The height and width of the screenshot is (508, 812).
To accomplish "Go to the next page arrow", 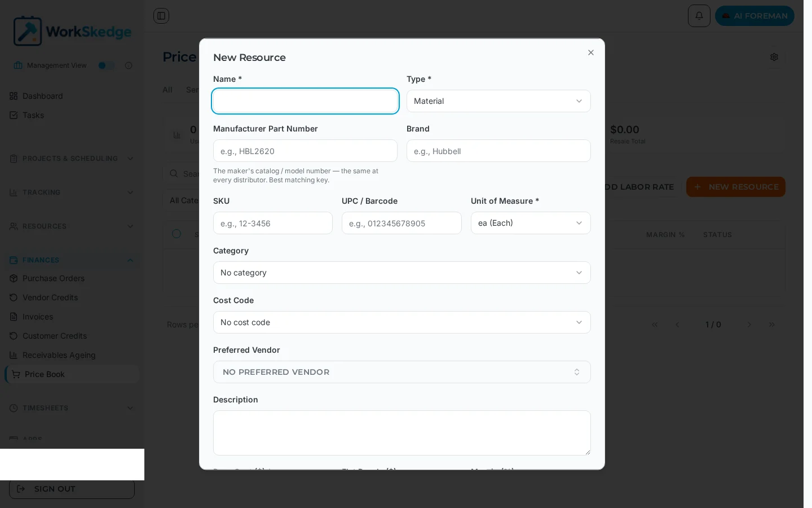I will click(749, 325).
